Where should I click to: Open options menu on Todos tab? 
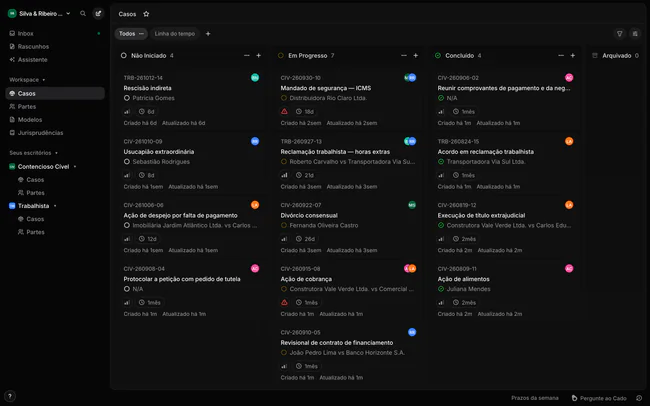(141, 34)
